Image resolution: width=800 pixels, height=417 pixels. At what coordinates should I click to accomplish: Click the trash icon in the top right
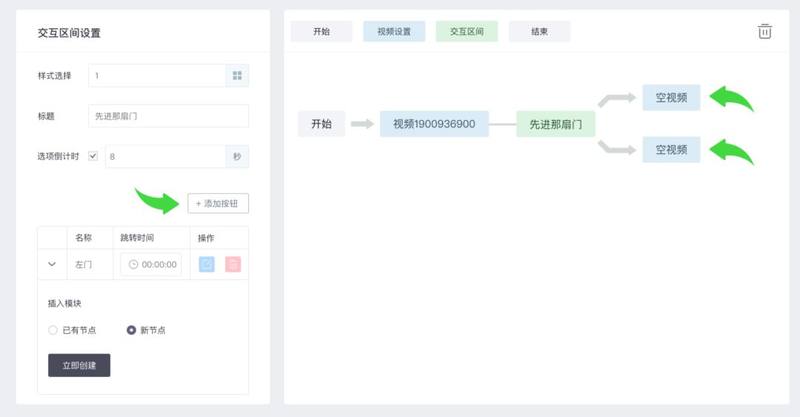(x=765, y=31)
